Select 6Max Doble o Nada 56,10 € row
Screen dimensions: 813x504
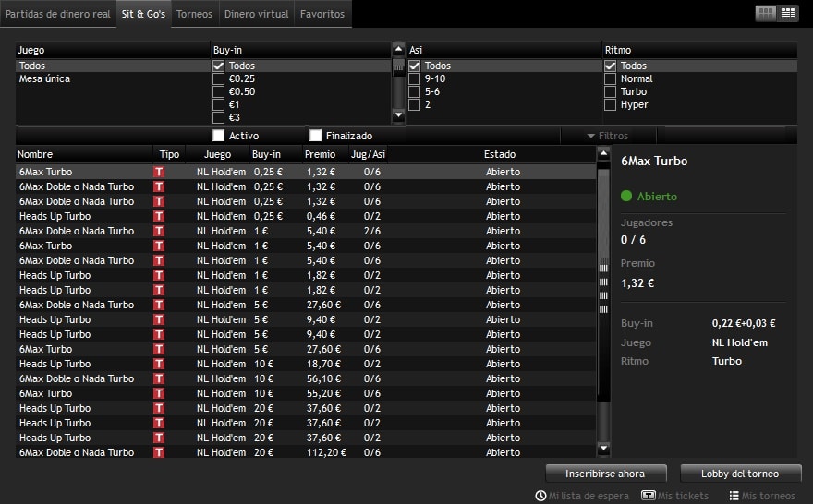coord(306,378)
